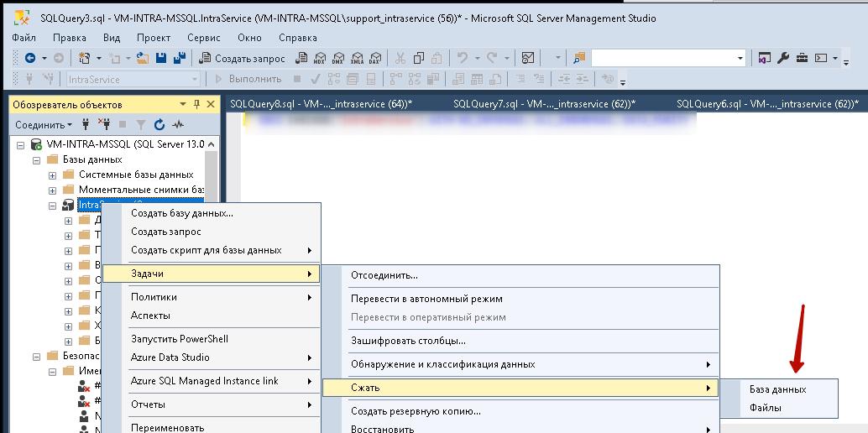Click the open file folder icon
The height and width of the screenshot is (433, 868).
[143, 58]
